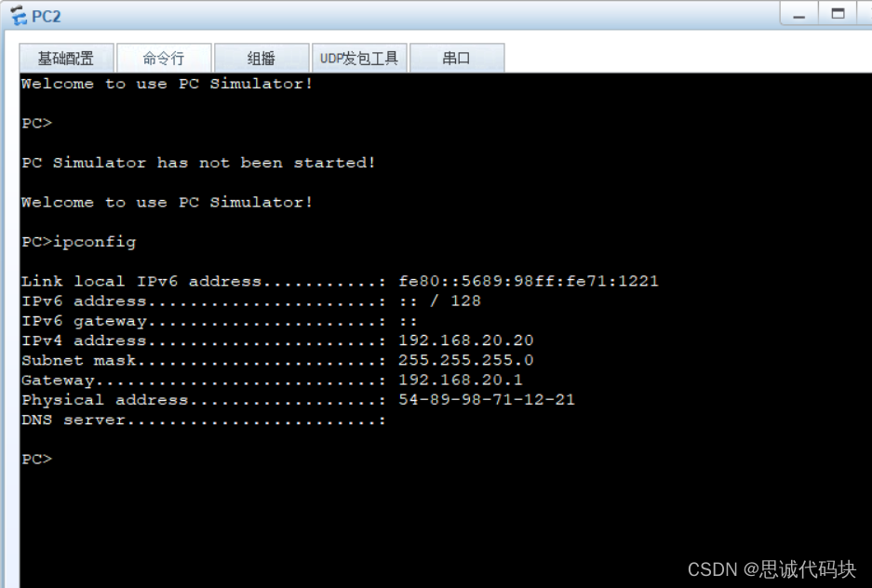Click the PC>ipconfig command line

pyautogui.click(x=79, y=242)
